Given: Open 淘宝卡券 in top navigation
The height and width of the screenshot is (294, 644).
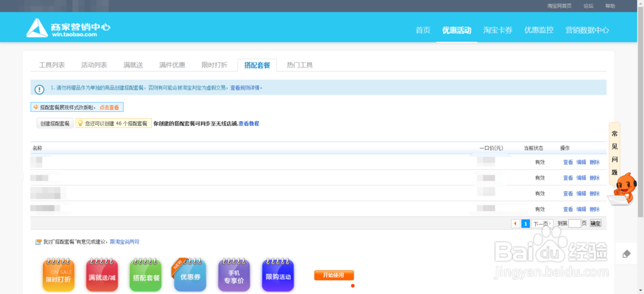Looking at the screenshot, I should click(x=498, y=30).
